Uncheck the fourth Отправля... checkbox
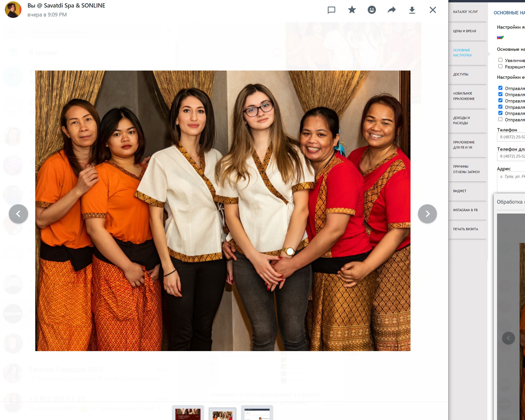Image resolution: width=525 pixels, height=420 pixels. click(500, 107)
